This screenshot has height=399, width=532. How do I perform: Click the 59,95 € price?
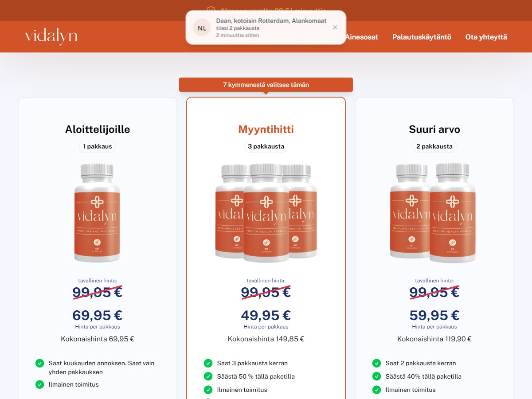tap(434, 315)
